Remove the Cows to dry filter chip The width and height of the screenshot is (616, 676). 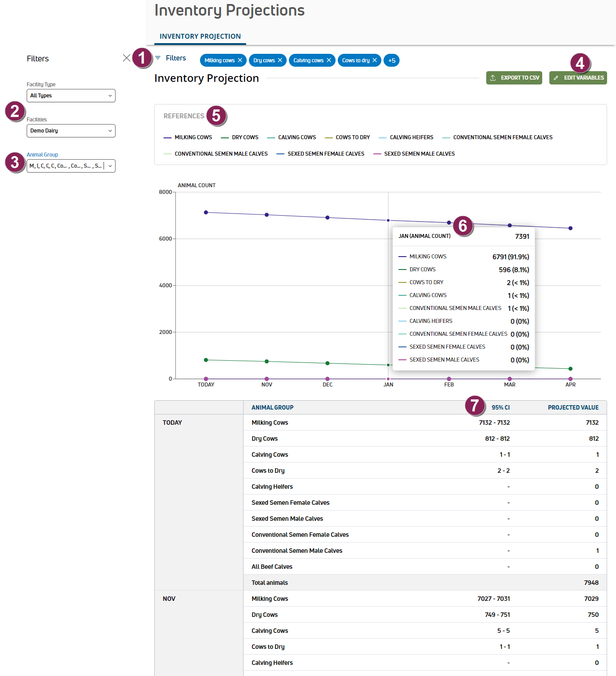point(375,60)
